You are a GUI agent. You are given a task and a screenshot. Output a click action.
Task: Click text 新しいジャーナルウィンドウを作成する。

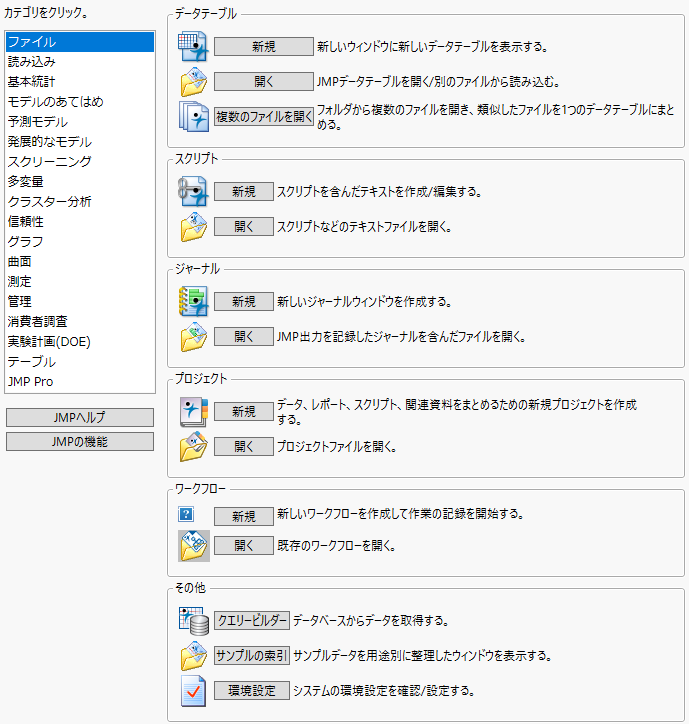coord(364,302)
